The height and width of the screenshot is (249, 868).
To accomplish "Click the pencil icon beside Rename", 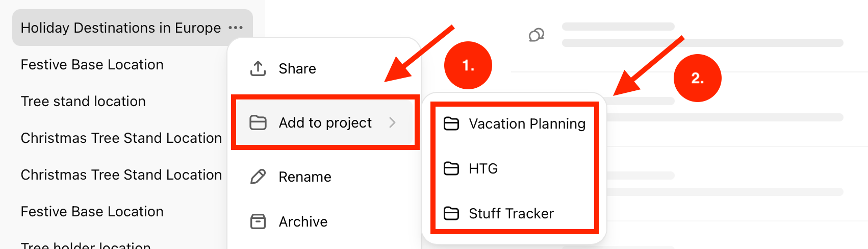I will tap(258, 177).
